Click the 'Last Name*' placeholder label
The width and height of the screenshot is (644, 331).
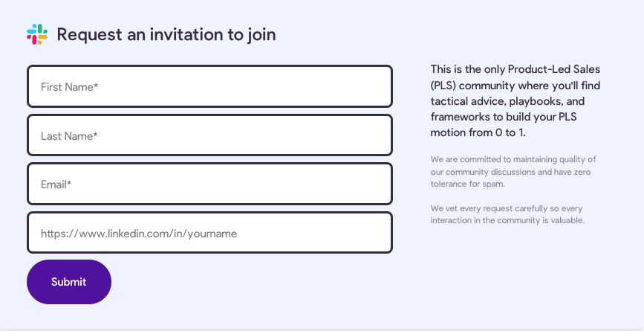tap(69, 136)
